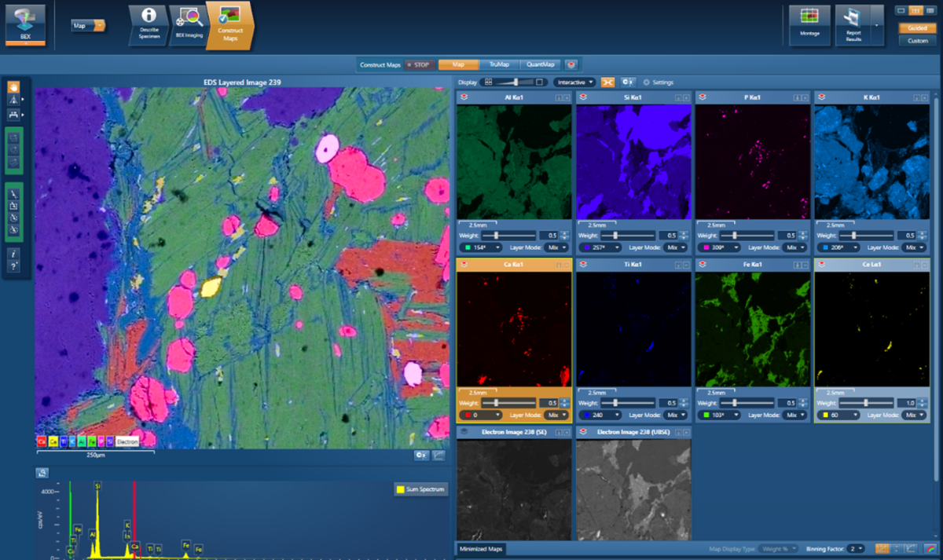Click the BEX technique icon
Image resolution: width=943 pixels, height=560 pixels.
click(x=25, y=21)
